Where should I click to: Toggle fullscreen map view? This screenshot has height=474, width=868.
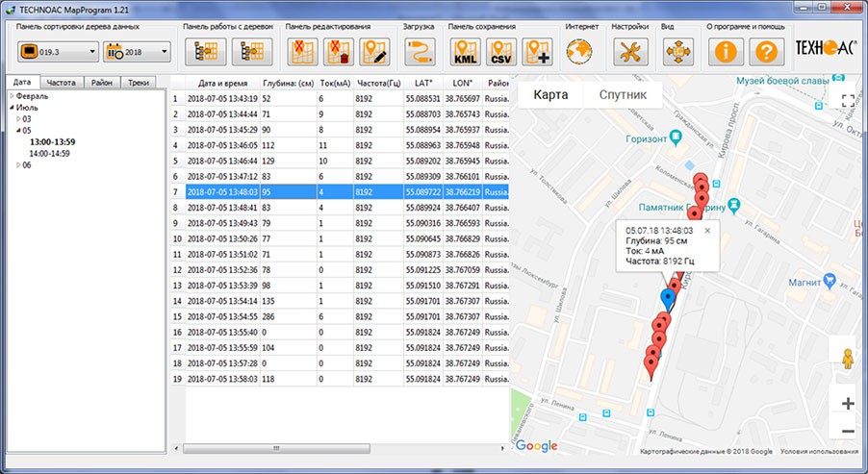[848, 99]
